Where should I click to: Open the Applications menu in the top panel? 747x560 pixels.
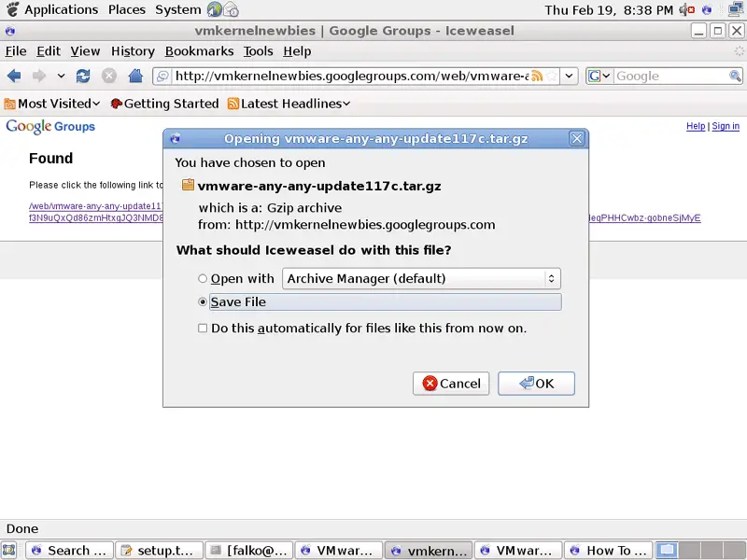[62, 9]
